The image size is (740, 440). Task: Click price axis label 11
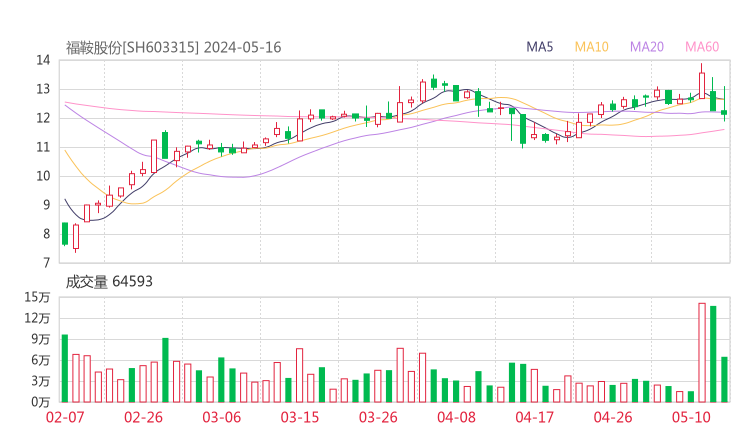point(43,147)
